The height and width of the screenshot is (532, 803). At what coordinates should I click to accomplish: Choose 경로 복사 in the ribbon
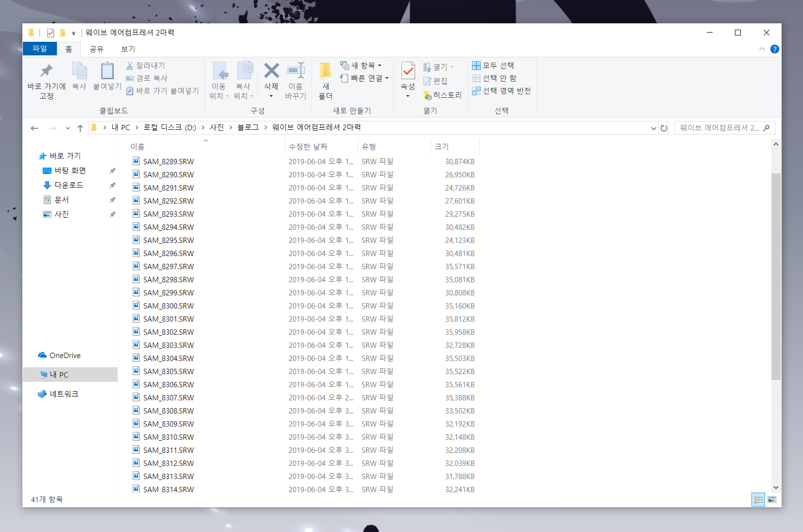point(147,78)
